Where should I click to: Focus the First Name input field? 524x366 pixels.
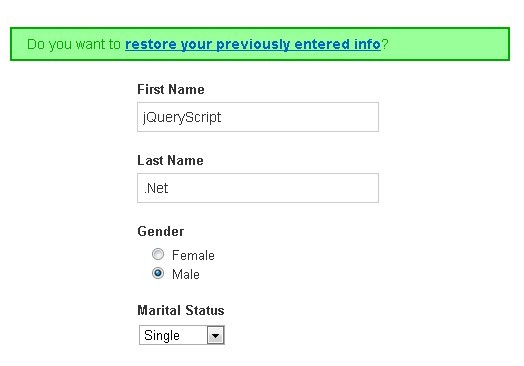coord(258,117)
